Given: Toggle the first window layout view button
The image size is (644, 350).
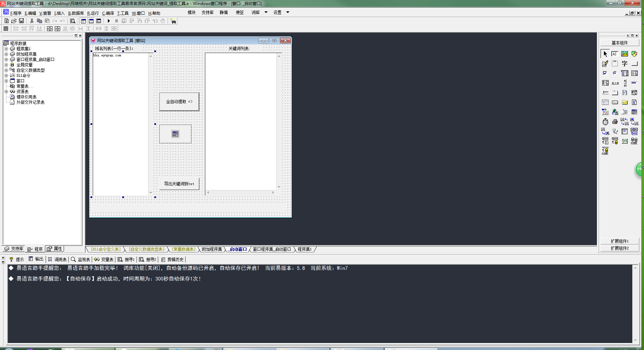Looking at the screenshot, I should [84, 21].
